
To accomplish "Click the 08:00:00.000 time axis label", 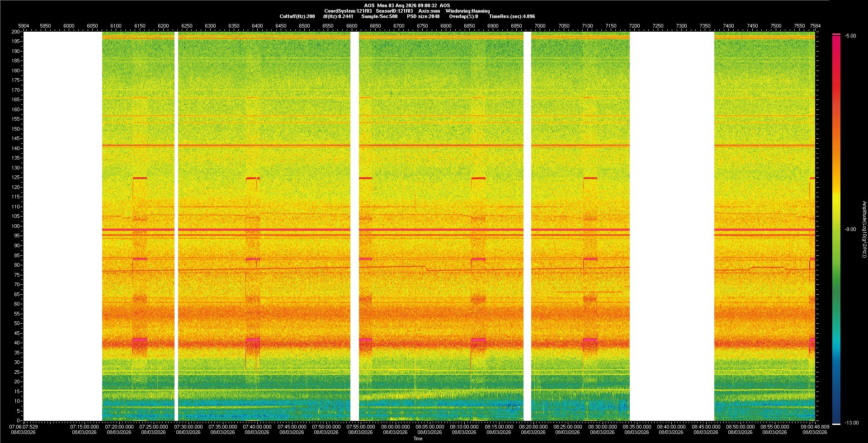I will click(396, 427).
